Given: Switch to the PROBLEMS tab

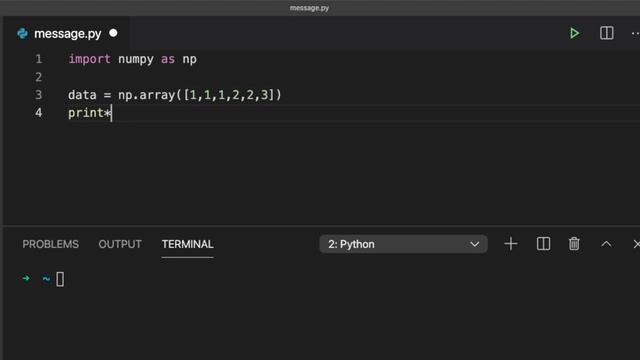Looking at the screenshot, I should 51,244.
